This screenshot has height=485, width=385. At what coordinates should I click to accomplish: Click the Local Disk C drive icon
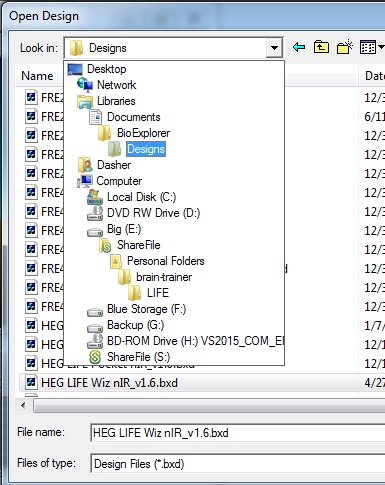tap(95, 197)
